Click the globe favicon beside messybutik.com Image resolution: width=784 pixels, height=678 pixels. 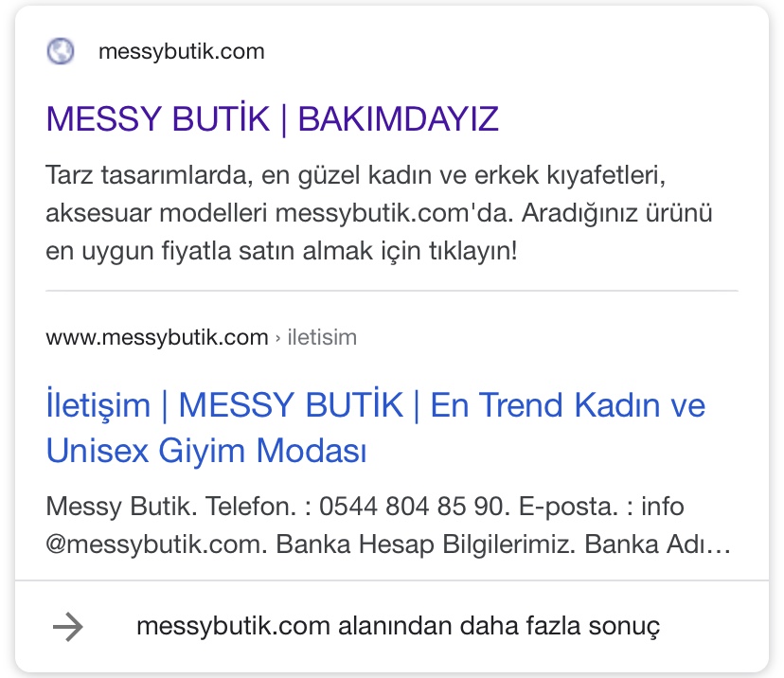pos(61,51)
